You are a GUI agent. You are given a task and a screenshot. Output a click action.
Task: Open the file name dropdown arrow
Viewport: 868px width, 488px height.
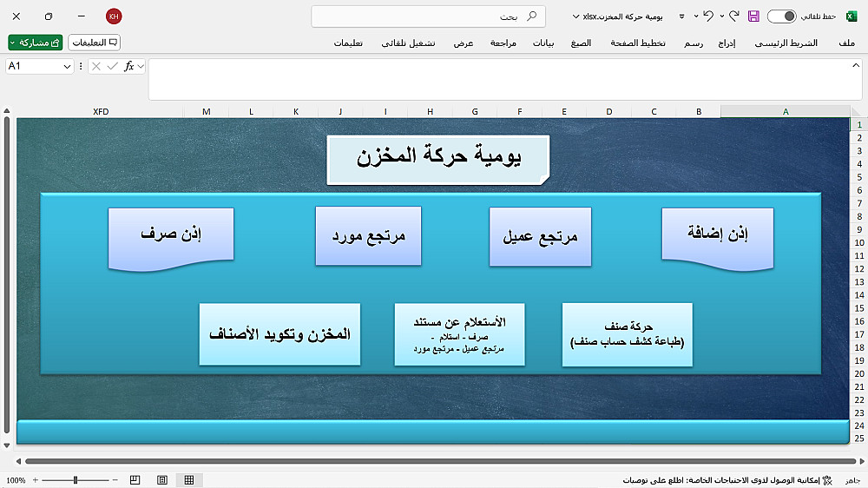point(575,16)
